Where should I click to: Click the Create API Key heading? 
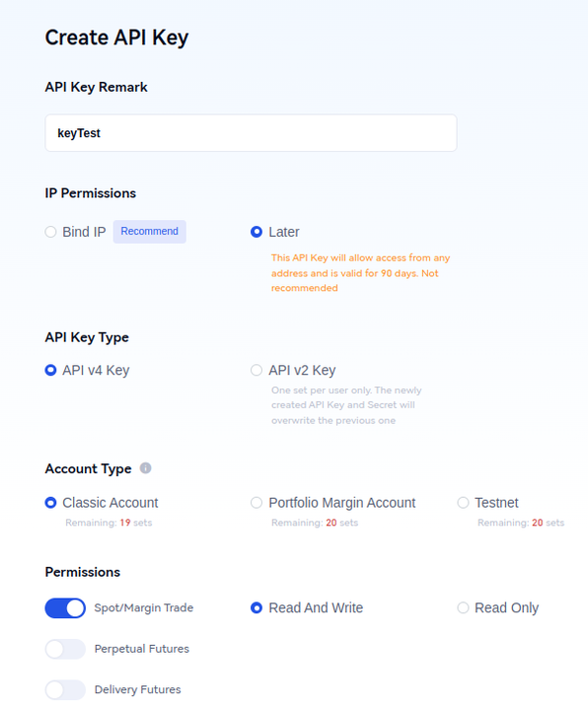116,37
